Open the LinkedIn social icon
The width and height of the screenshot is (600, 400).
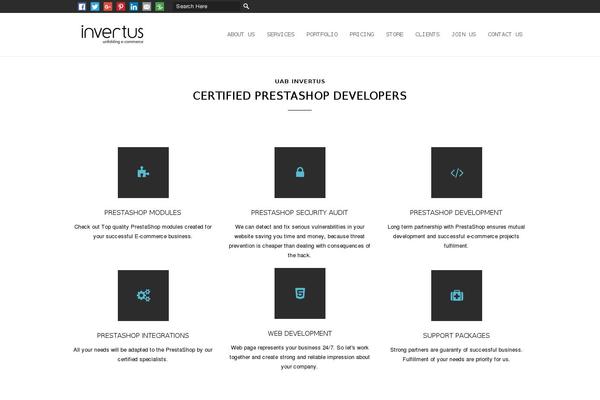pyautogui.click(x=134, y=7)
